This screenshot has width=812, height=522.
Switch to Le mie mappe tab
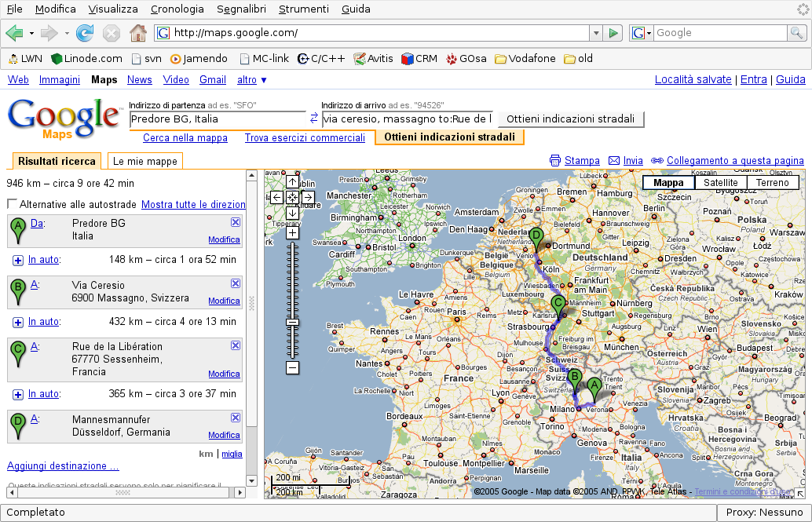(145, 161)
